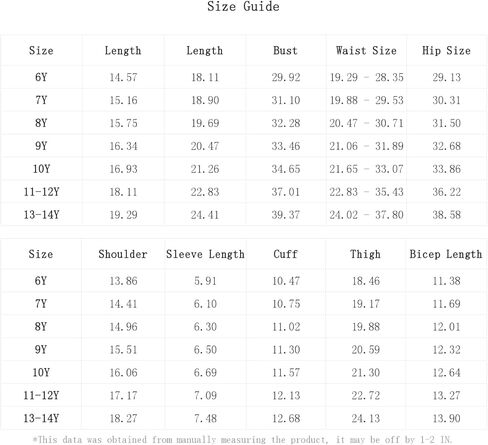Select bicep length value 12.32

click(447, 350)
